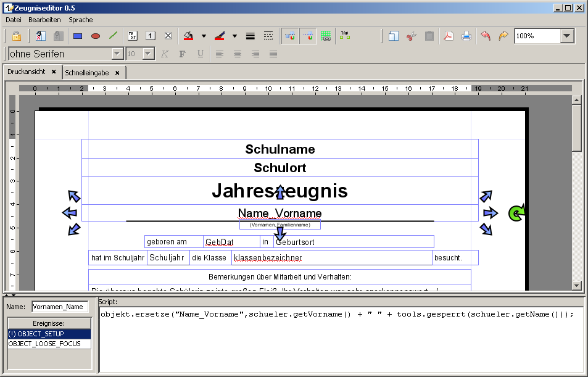
Task: Insert a text field object
Action: [x=133, y=36]
